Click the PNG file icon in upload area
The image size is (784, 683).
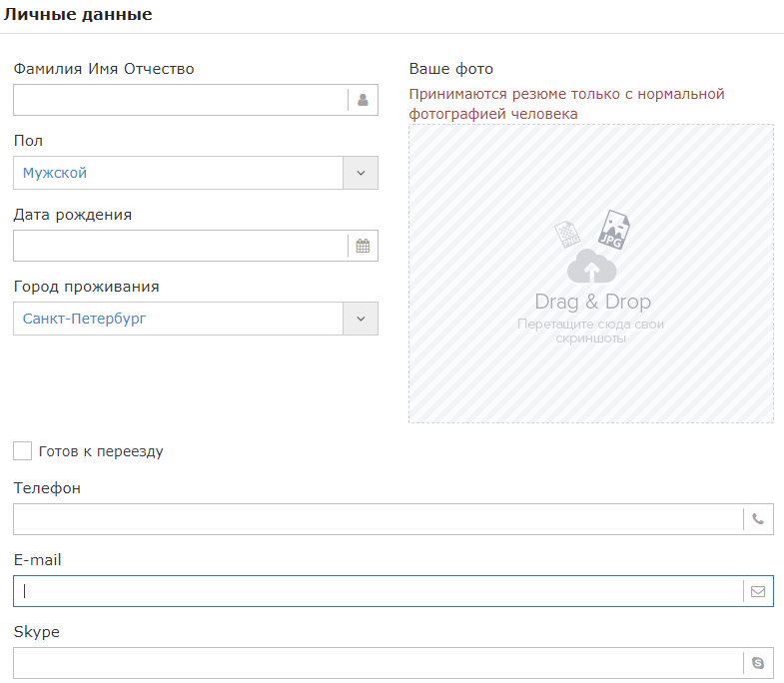567,235
